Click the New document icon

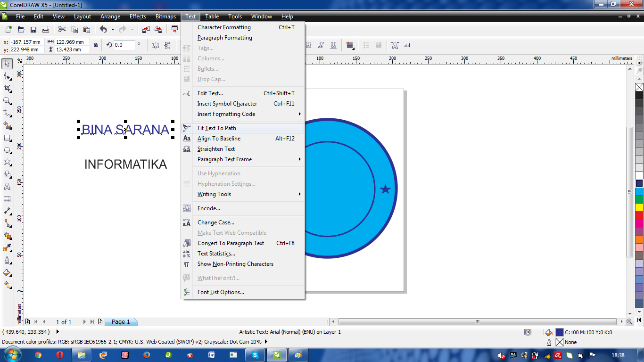(8, 29)
